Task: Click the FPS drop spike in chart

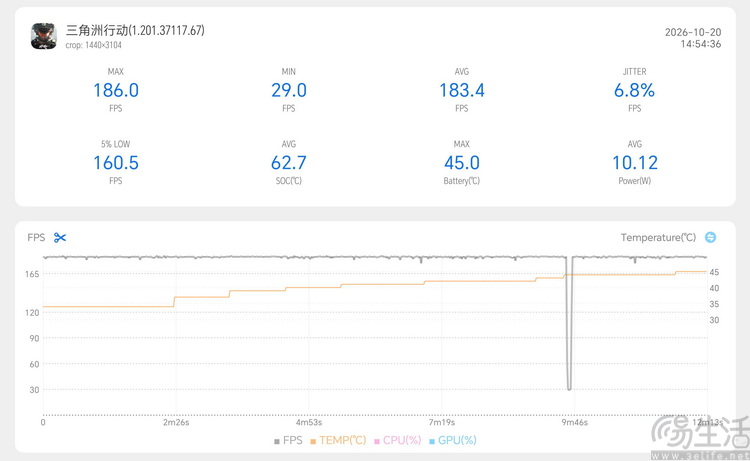Action: click(x=569, y=323)
